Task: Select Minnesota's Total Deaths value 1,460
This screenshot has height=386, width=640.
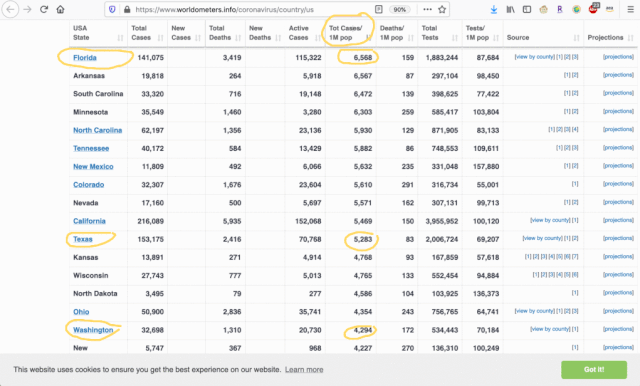Action: 232,112
